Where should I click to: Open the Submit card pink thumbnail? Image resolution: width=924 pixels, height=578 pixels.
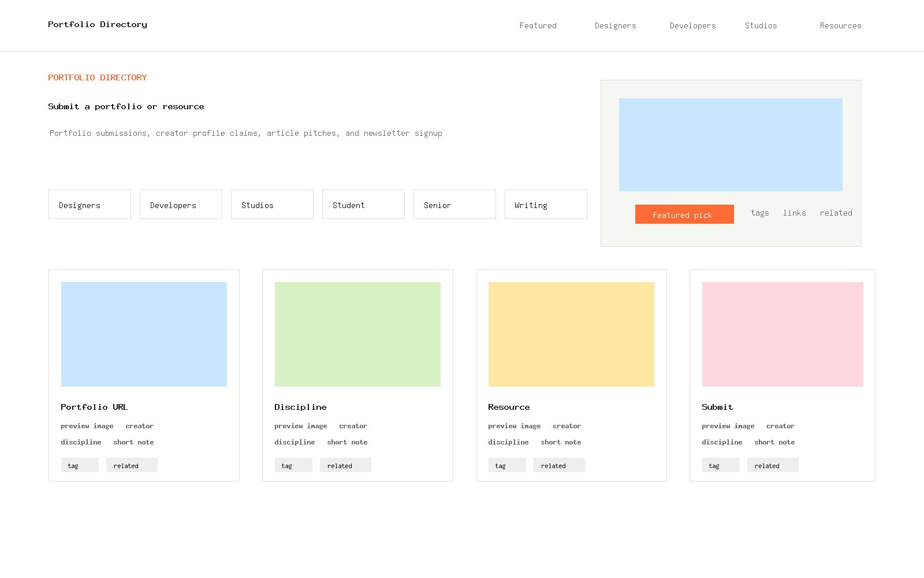coord(783,334)
